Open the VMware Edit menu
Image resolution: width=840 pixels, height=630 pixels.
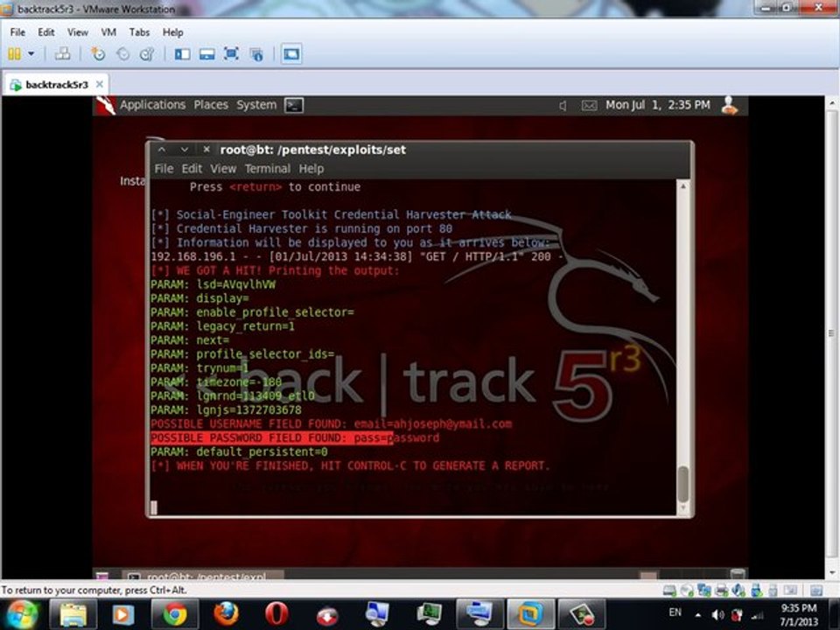click(46, 32)
